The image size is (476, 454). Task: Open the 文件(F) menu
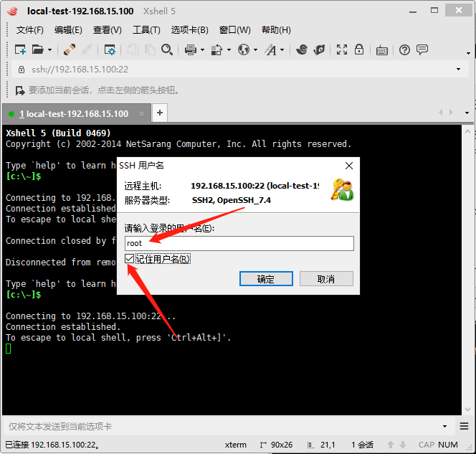coord(30,30)
